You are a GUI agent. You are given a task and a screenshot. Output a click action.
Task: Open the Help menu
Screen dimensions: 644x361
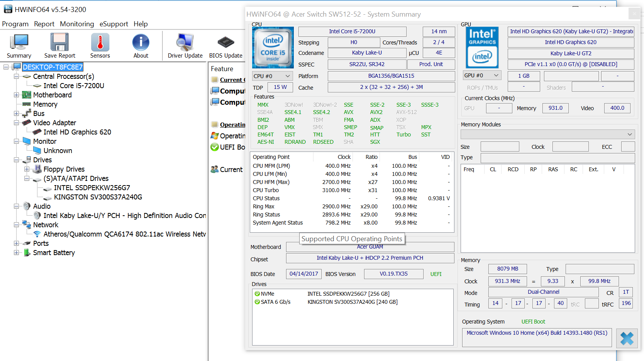[x=141, y=24]
